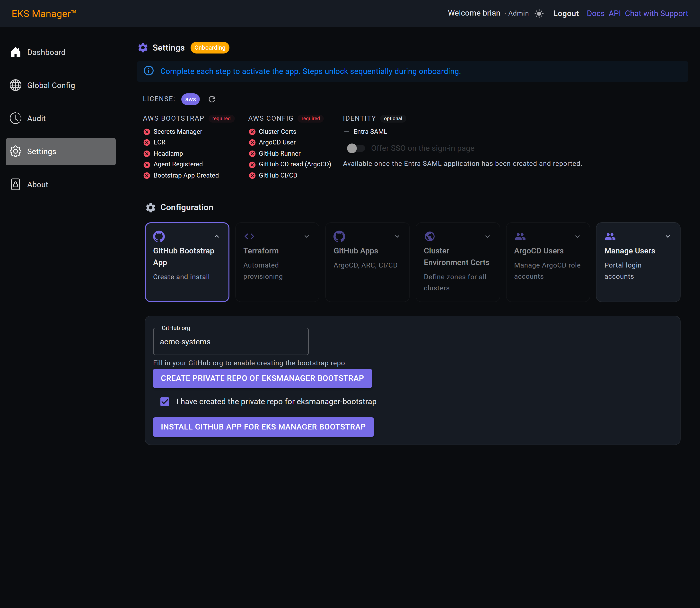Click Chat with Support link
The width and height of the screenshot is (700, 608).
coord(656,14)
